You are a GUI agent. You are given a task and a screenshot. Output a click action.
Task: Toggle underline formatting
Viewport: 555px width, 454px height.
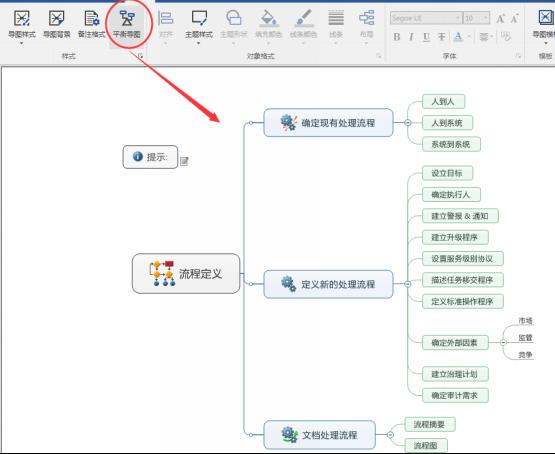[427, 37]
